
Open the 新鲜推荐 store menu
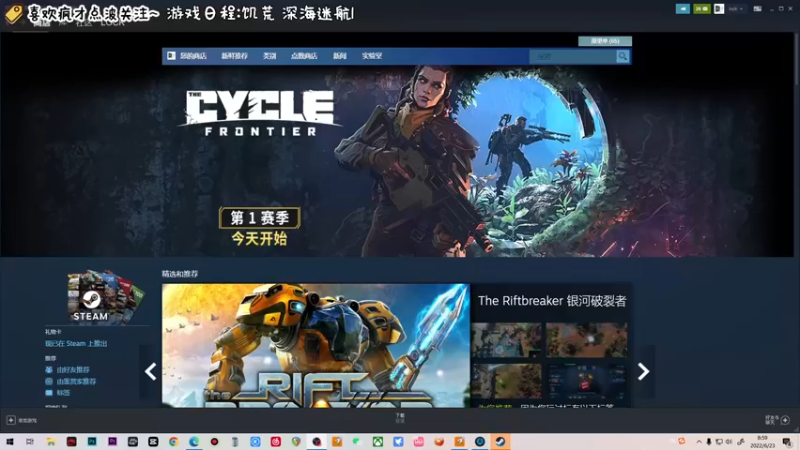point(234,56)
